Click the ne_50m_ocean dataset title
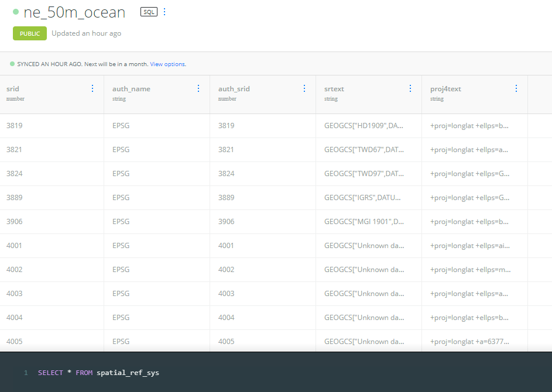The height and width of the screenshot is (392, 552). click(x=74, y=12)
